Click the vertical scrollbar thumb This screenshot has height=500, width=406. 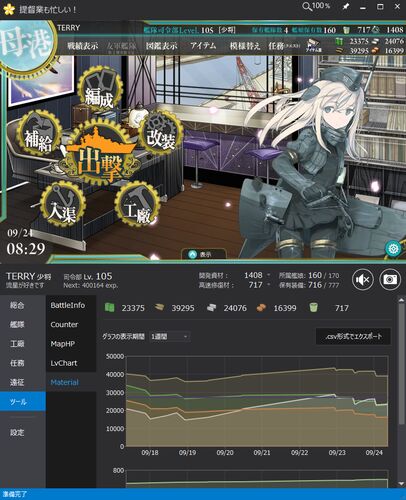pyautogui.click(x=401, y=365)
